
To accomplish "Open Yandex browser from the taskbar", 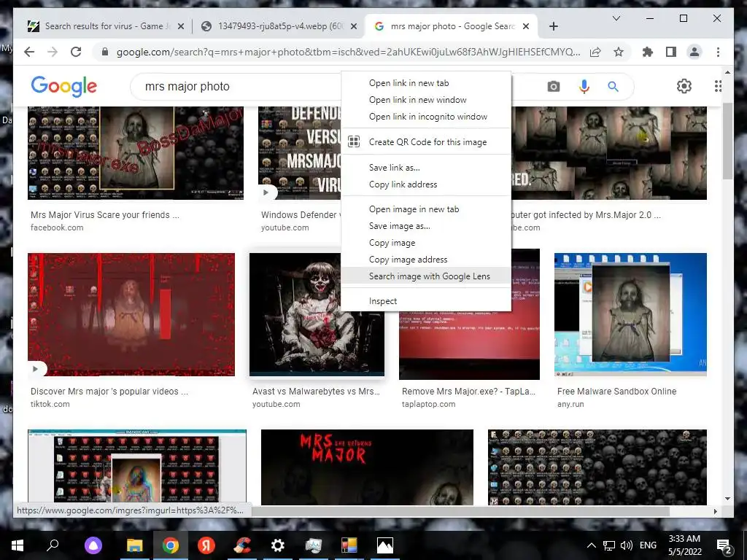I will 206,545.
